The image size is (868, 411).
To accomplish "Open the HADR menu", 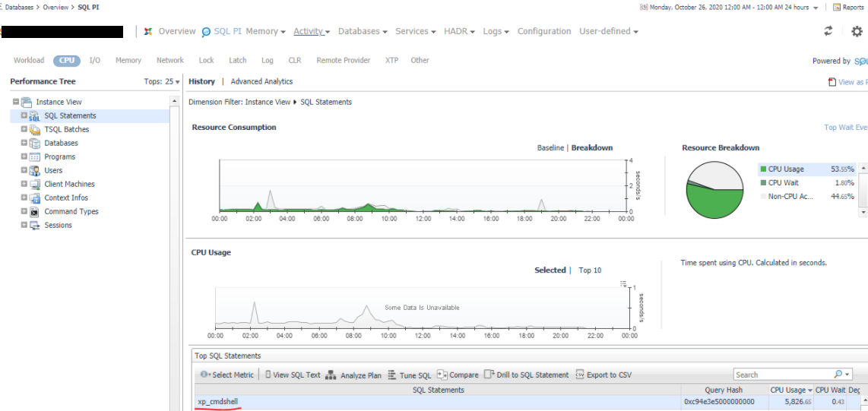I will click(459, 31).
